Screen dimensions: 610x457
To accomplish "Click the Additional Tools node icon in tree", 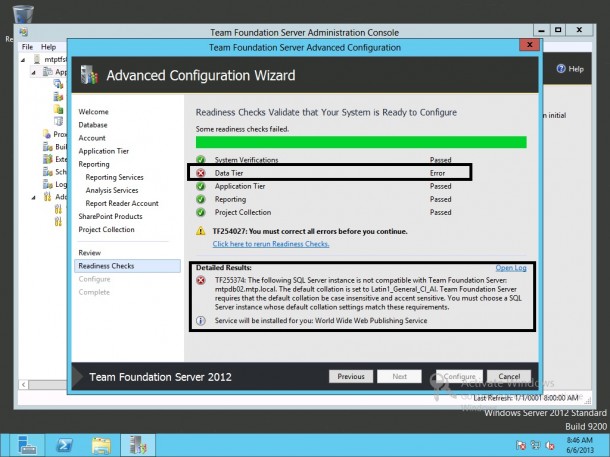I will (x=47, y=196).
